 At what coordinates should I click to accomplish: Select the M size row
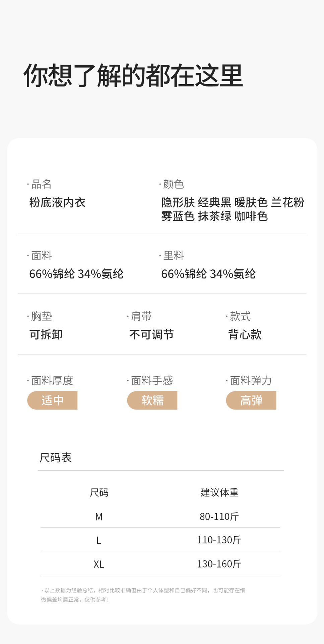99,517
